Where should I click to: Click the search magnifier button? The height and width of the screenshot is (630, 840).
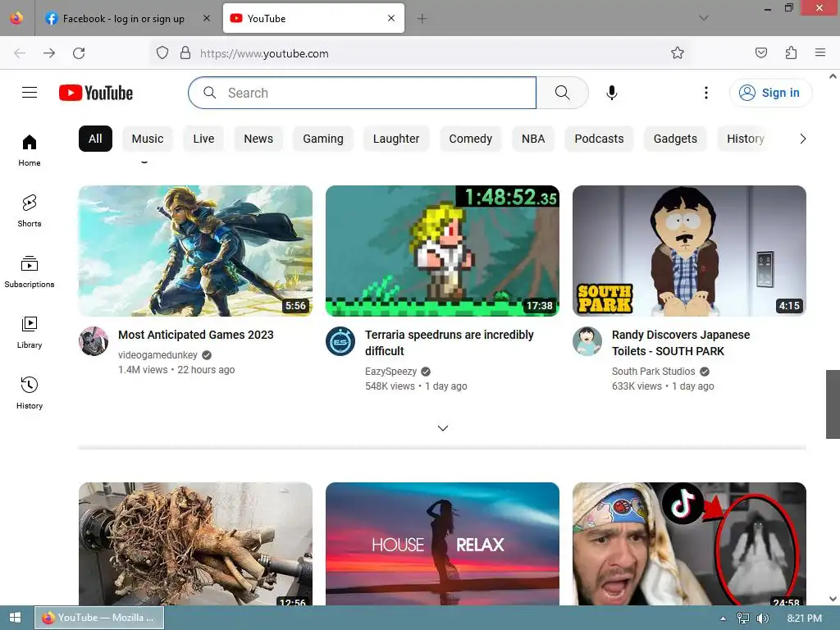(563, 93)
